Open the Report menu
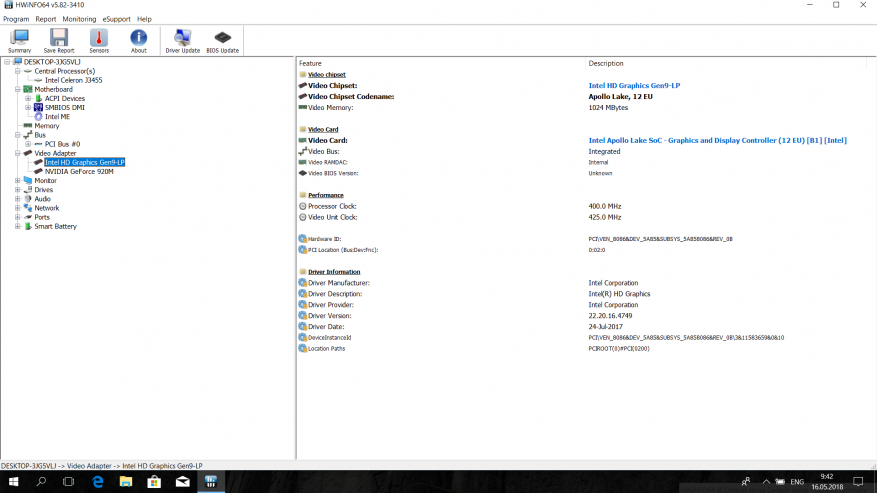Viewport: 877px width, 493px height. (45, 19)
